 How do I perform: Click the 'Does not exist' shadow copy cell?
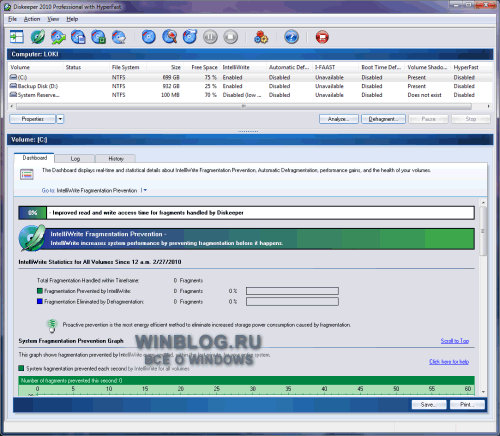[424, 95]
